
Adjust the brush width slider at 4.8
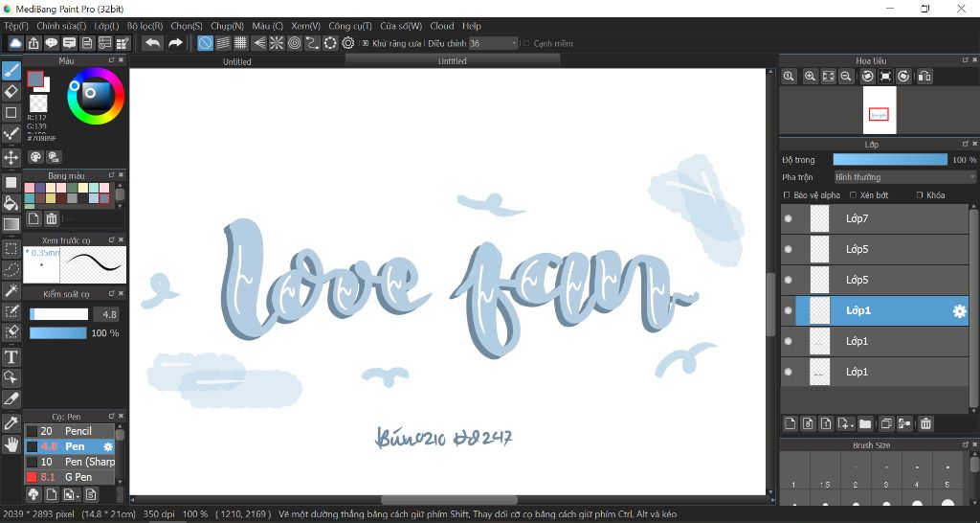pyautogui.click(x=59, y=315)
